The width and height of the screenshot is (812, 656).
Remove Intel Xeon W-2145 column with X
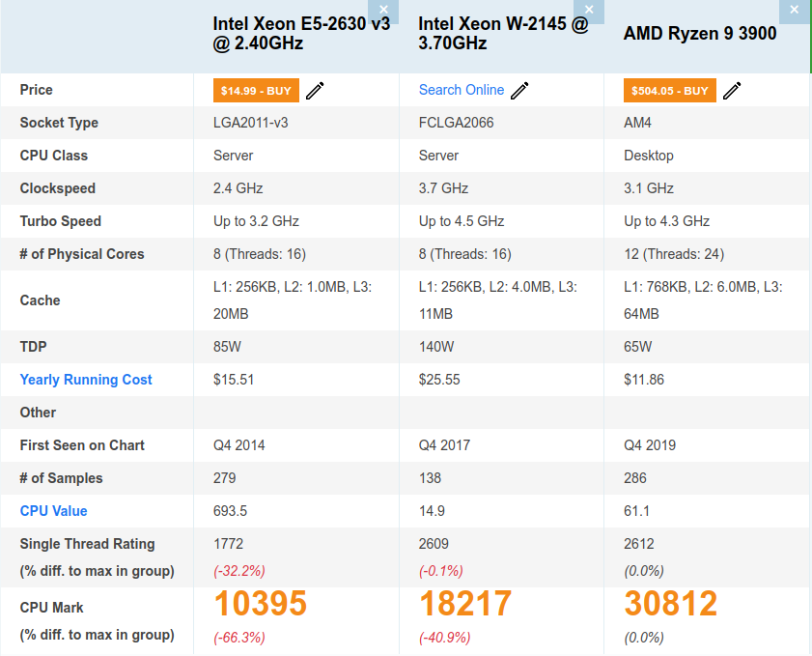(x=589, y=11)
